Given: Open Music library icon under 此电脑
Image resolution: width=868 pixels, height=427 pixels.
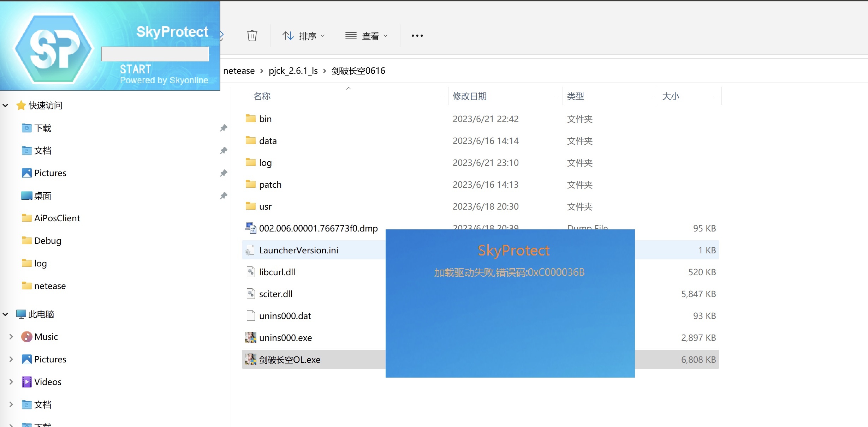Looking at the screenshot, I should point(26,337).
